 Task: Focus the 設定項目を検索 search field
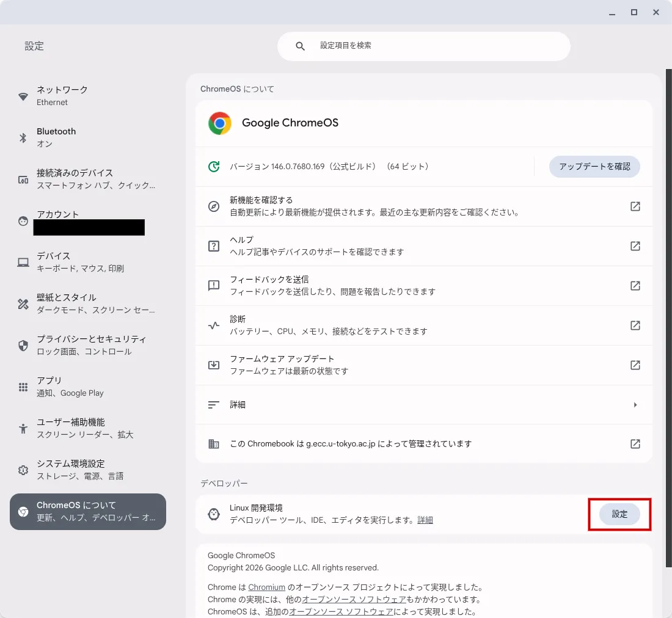coord(424,46)
